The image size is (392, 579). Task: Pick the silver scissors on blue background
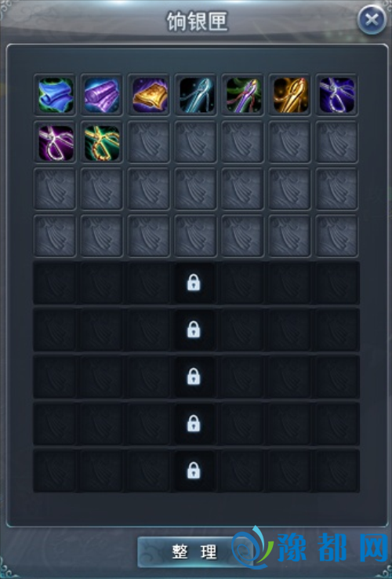tap(337, 95)
